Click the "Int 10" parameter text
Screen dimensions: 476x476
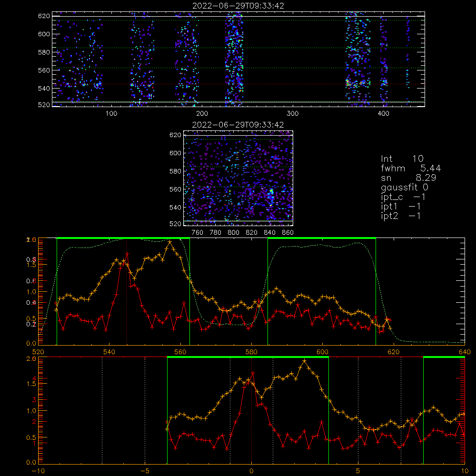tap(402, 159)
